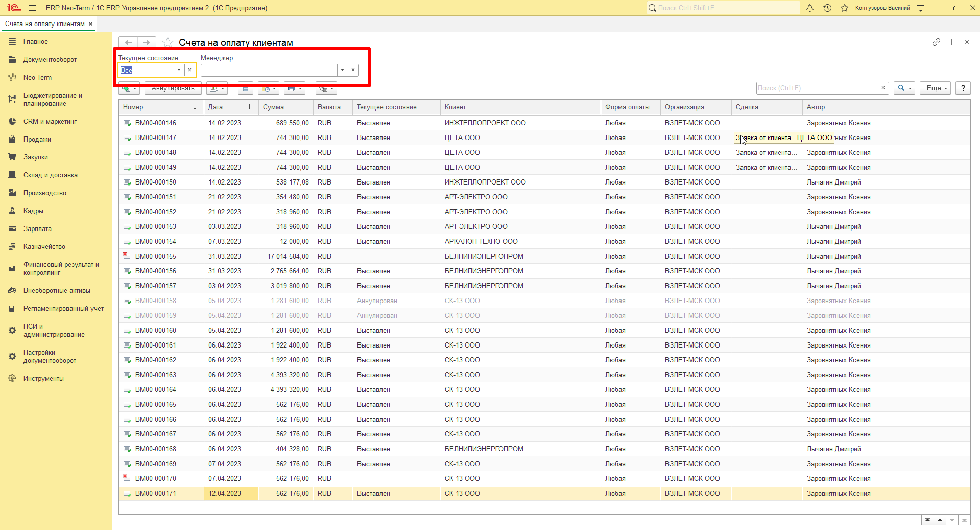Open the hamburger main menu icon
This screenshot has height=530, width=980.
click(32, 8)
